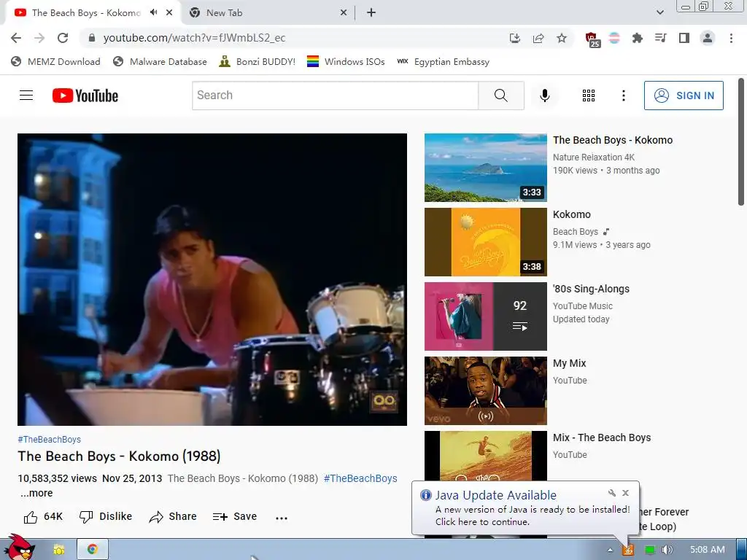The height and width of the screenshot is (560, 747).
Task: Open the share this page icon in address bar
Action: [x=538, y=38]
